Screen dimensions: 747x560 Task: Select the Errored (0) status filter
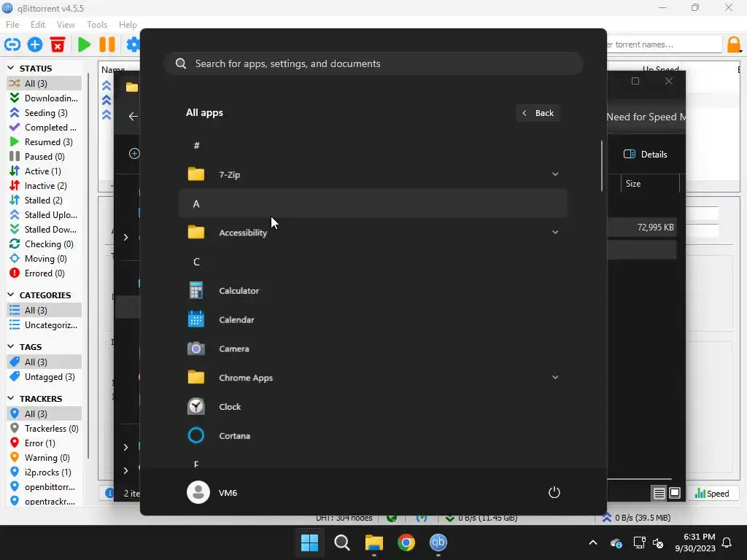pos(44,273)
